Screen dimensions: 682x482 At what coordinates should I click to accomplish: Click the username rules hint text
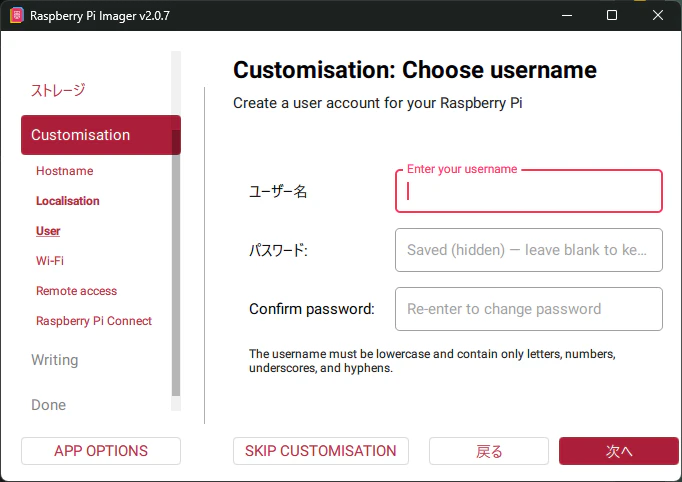point(432,361)
